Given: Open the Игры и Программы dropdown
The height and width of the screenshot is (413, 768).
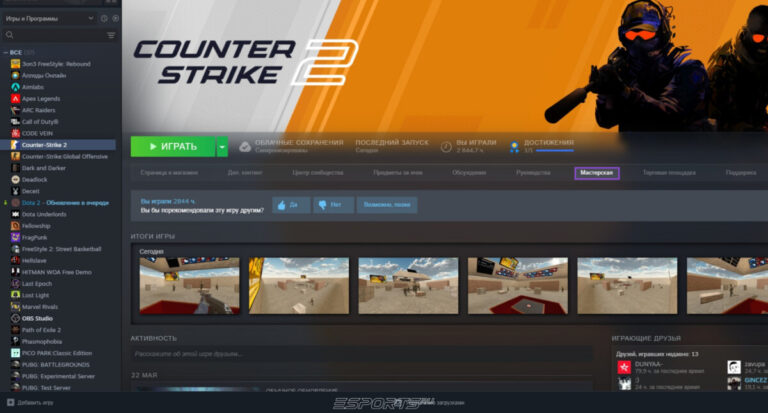Looking at the screenshot, I should 49,18.
